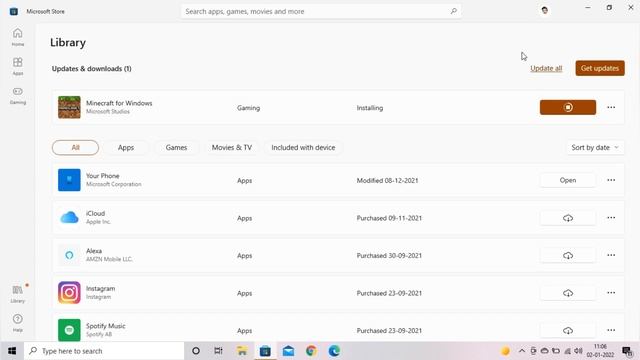Click 'Modified 08-12-2021' text
The width and height of the screenshot is (640, 360).
387,180
